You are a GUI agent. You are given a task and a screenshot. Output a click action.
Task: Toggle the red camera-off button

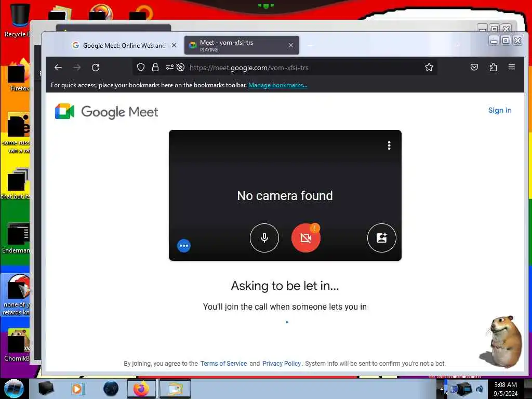305,238
